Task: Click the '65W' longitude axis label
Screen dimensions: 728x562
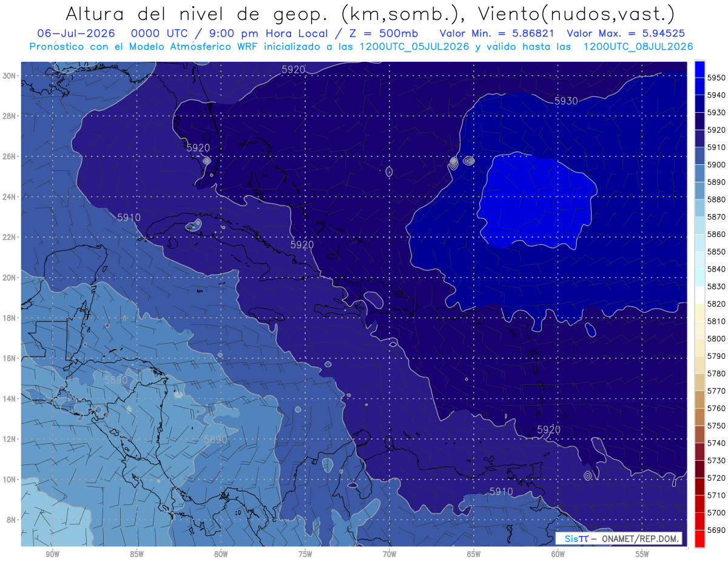Action: (474, 554)
